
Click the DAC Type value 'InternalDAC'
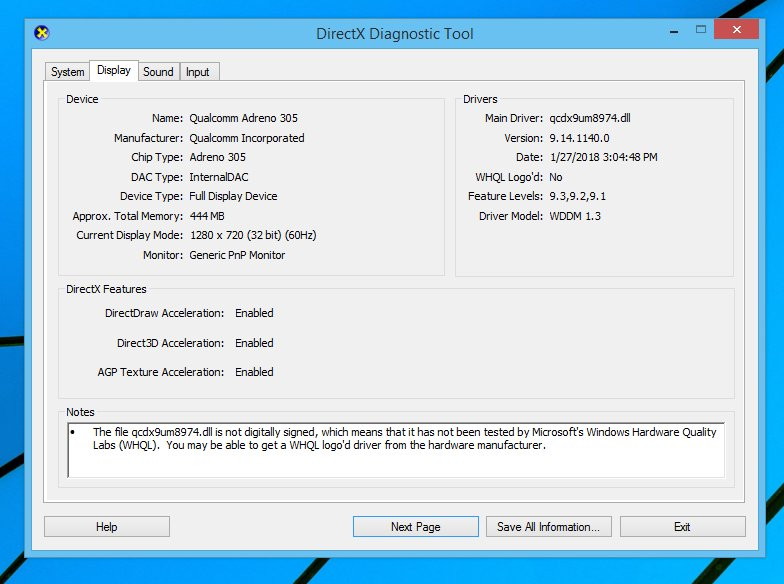click(218, 177)
